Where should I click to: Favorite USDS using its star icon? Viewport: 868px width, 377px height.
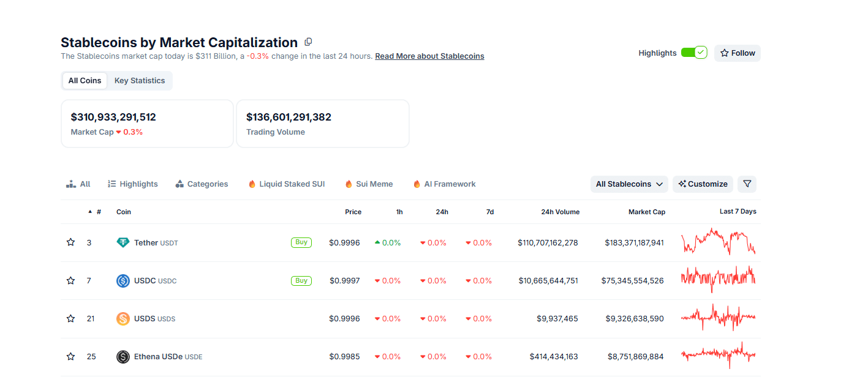pos(70,318)
